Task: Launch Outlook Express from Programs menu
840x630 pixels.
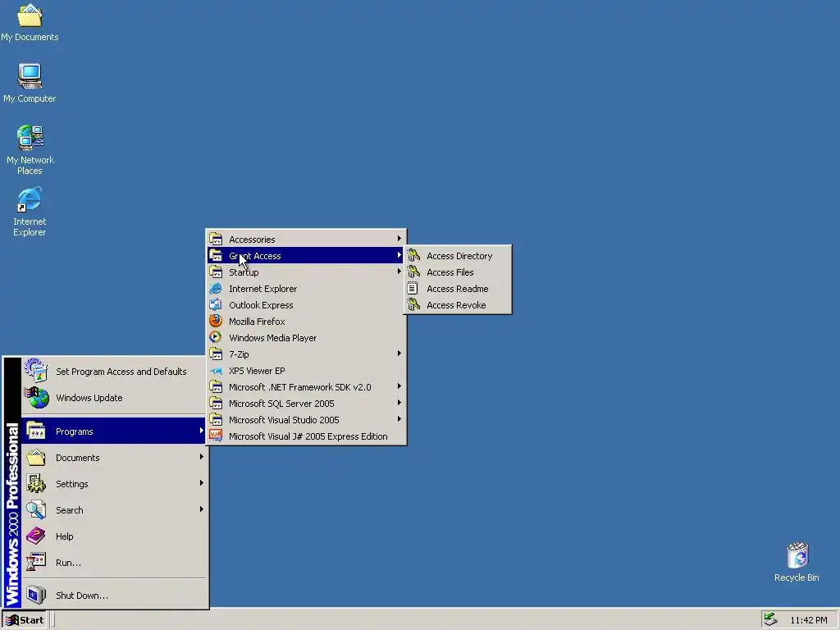Action: (306, 305)
